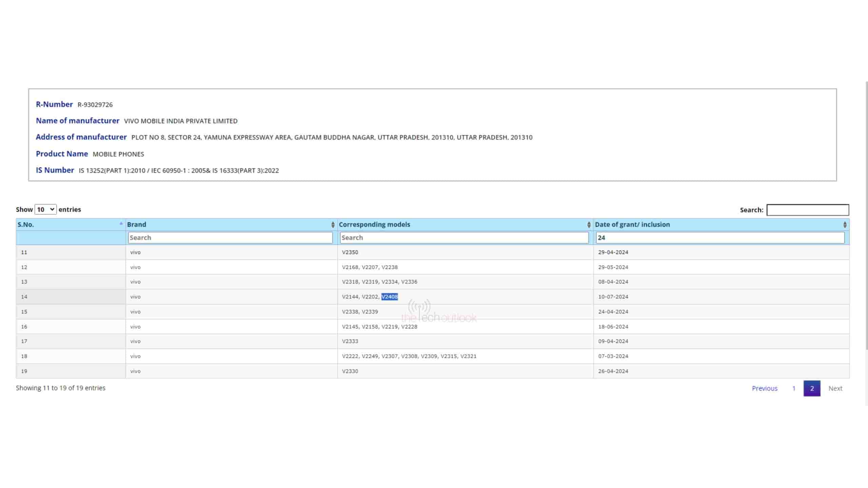868x488 pixels.
Task: Click Brand column sort arrows
Action: point(333,225)
